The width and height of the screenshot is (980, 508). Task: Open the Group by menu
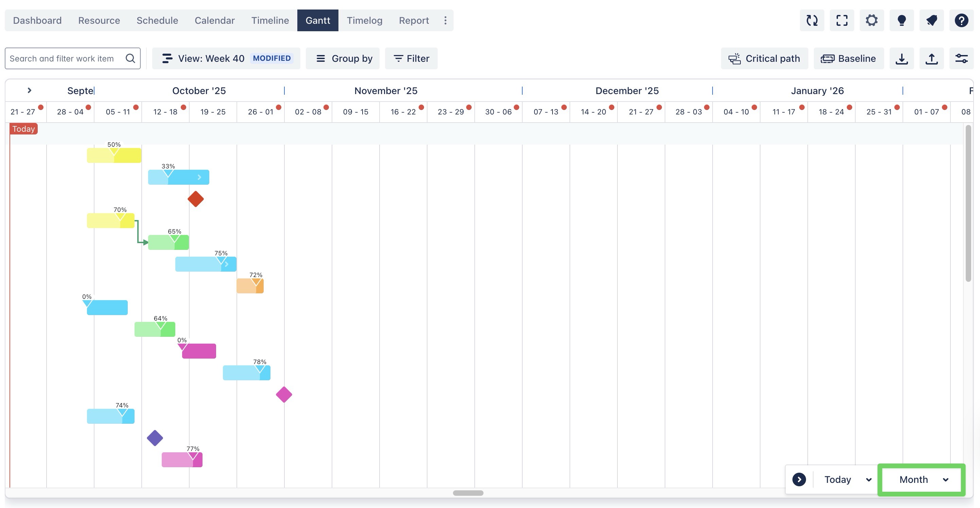tap(343, 58)
